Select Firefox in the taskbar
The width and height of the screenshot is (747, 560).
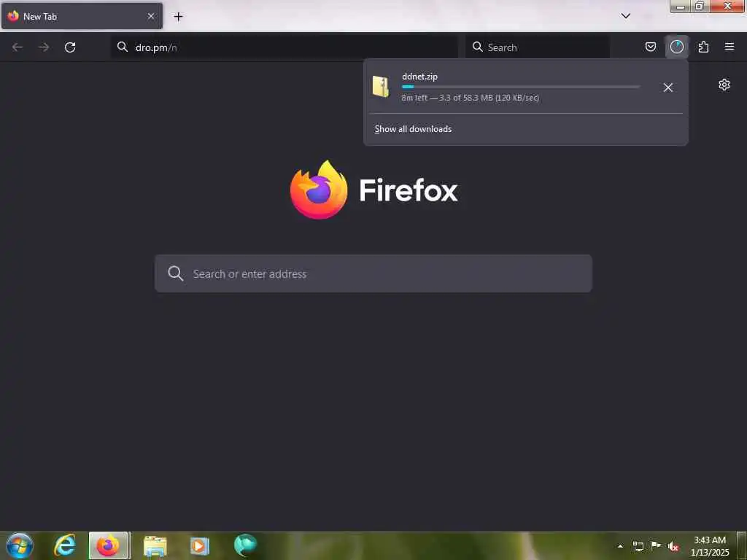coord(109,545)
